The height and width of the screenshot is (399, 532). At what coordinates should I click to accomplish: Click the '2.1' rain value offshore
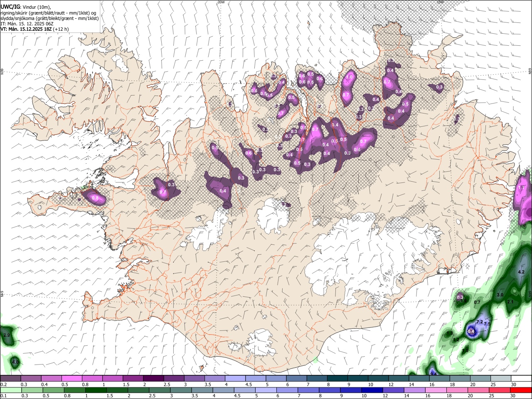(x=511, y=302)
